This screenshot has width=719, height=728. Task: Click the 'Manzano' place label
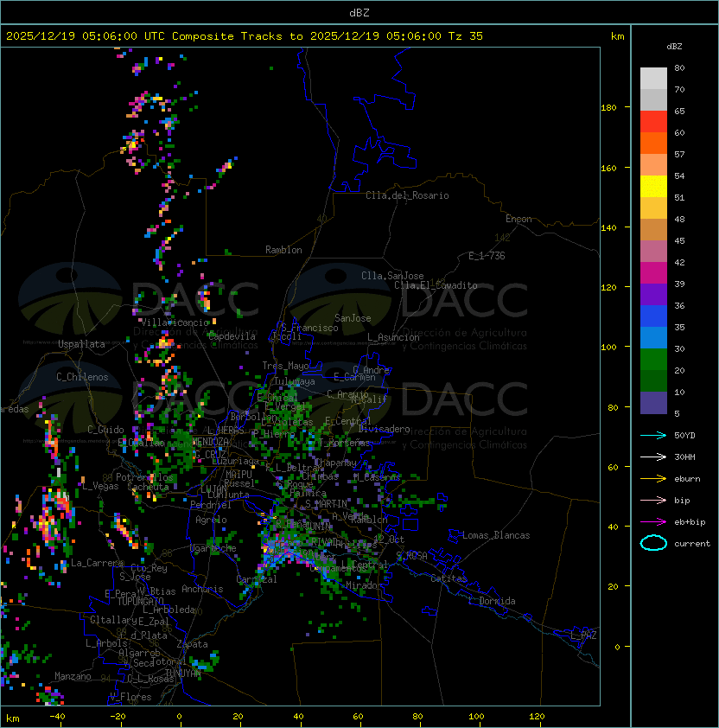click(x=73, y=676)
